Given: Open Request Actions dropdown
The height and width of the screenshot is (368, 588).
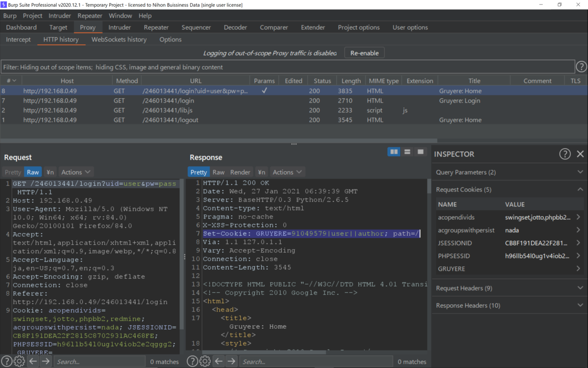Looking at the screenshot, I should tap(75, 172).
